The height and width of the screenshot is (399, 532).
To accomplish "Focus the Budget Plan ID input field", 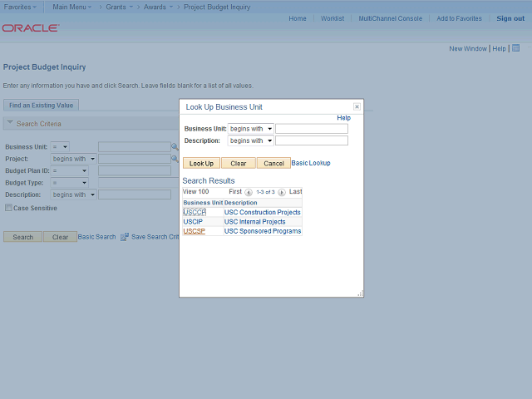I will (x=135, y=170).
